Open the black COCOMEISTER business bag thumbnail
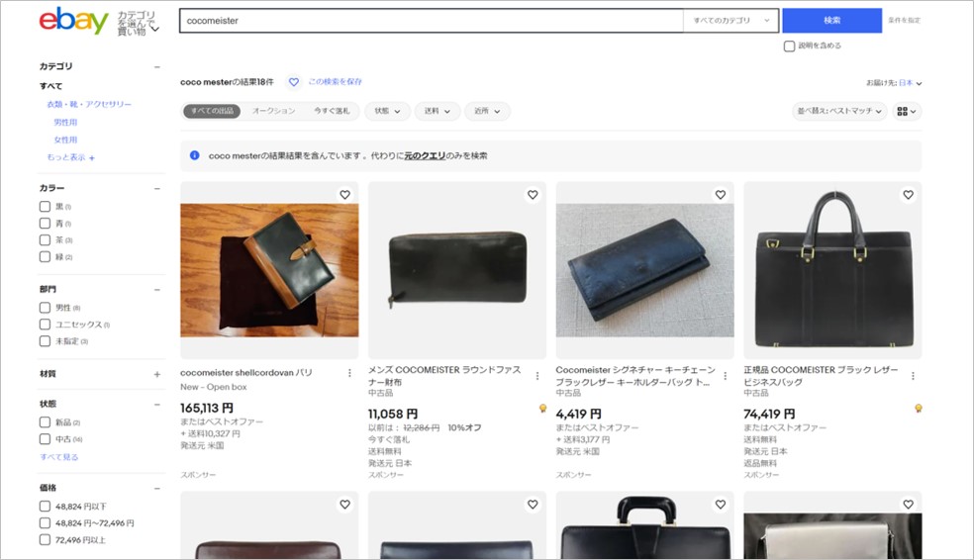 (832, 270)
